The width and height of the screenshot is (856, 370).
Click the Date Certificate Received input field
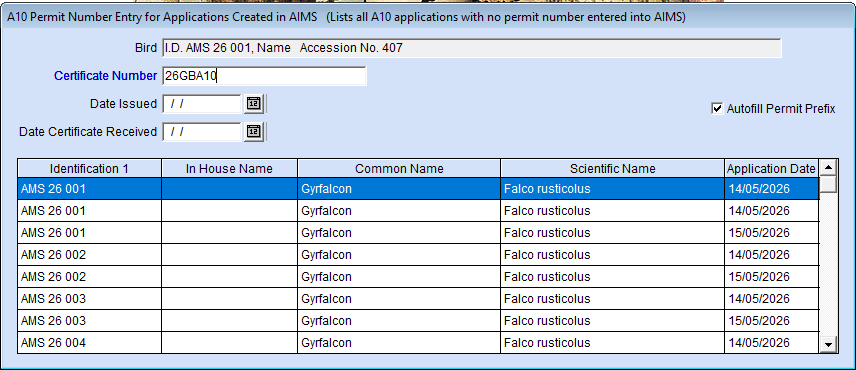[201, 132]
